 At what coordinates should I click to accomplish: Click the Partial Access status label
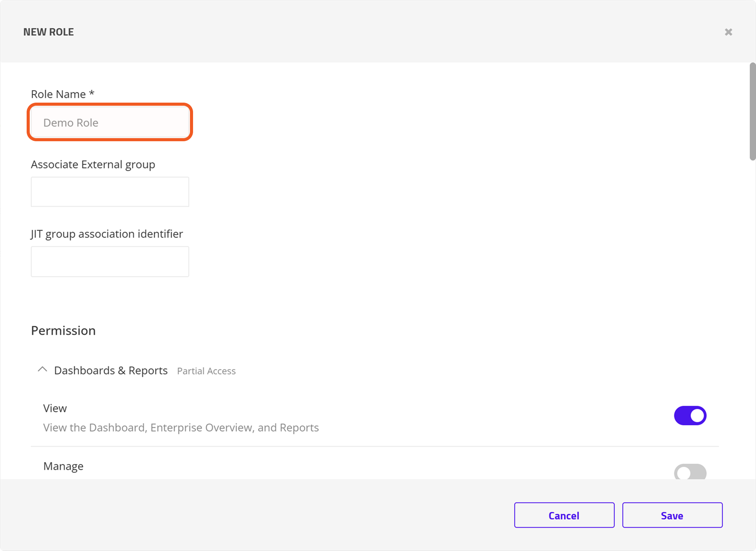click(x=206, y=371)
